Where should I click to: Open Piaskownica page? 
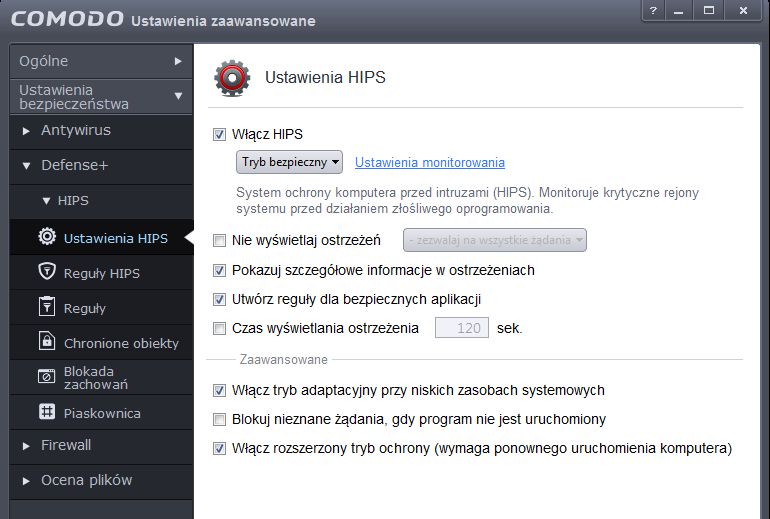(102, 412)
